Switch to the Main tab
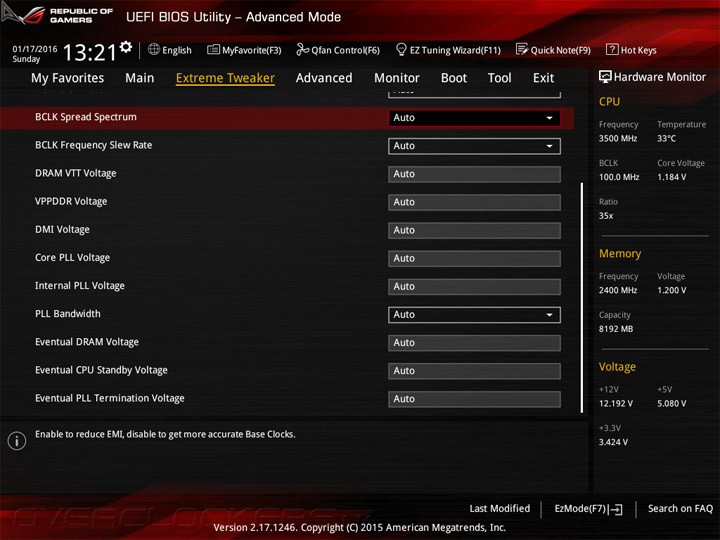The image size is (720, 540). pyautogui.click(x=140, y=78)
